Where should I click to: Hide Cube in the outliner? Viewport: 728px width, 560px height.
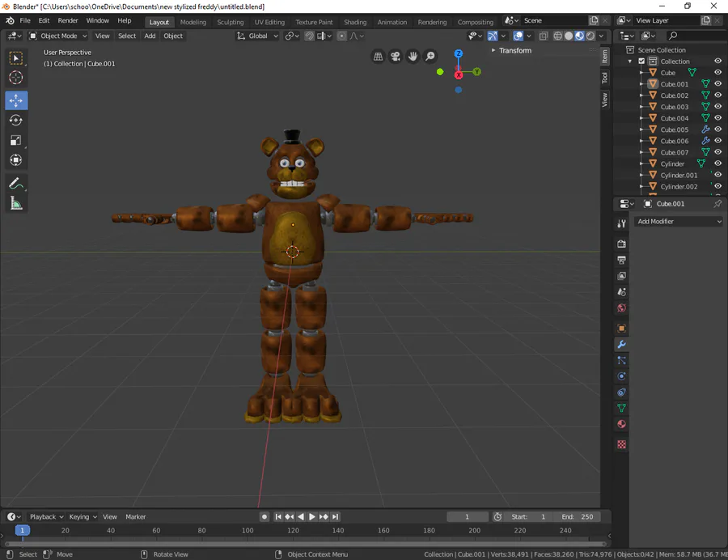coord(717,73)
